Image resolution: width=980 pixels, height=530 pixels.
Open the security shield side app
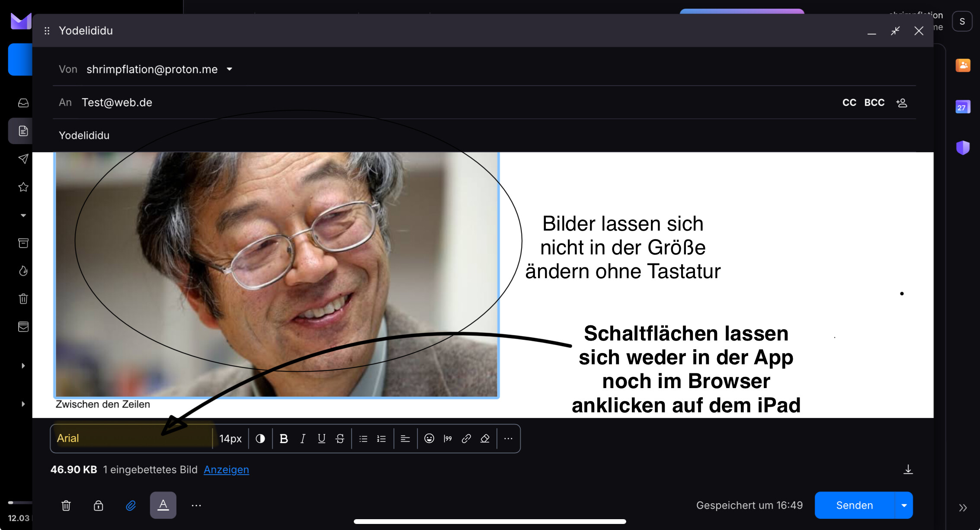click(963, 148)
